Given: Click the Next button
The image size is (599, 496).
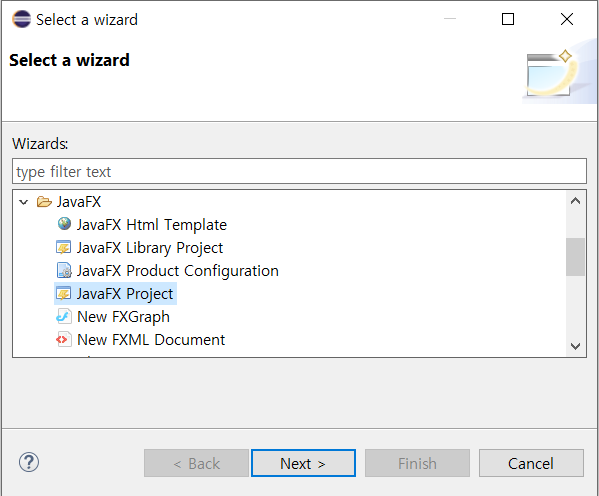Looking at the screenshot, I should coord(303,463).
